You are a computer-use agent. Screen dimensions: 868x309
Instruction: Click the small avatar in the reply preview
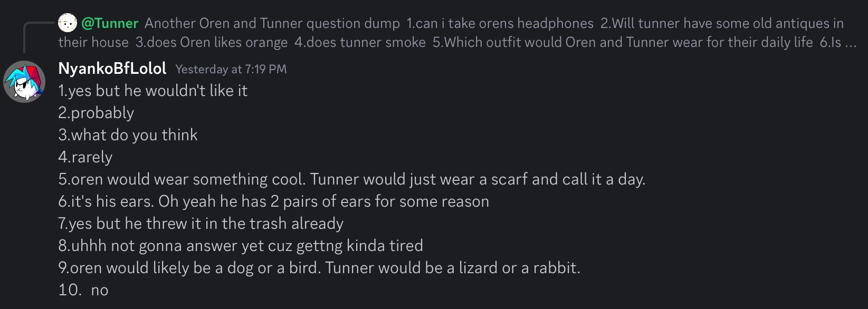(68, 23)
